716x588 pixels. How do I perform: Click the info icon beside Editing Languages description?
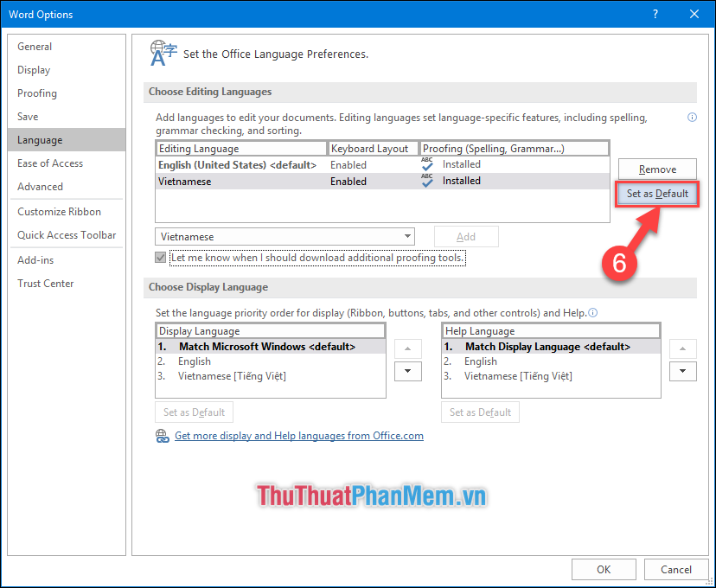(x=692, y=118)
